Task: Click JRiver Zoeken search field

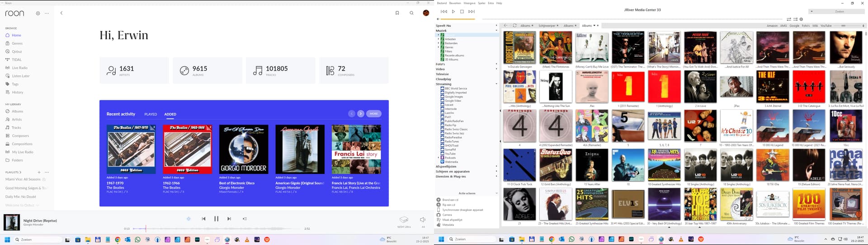Action: click(836, 11)
